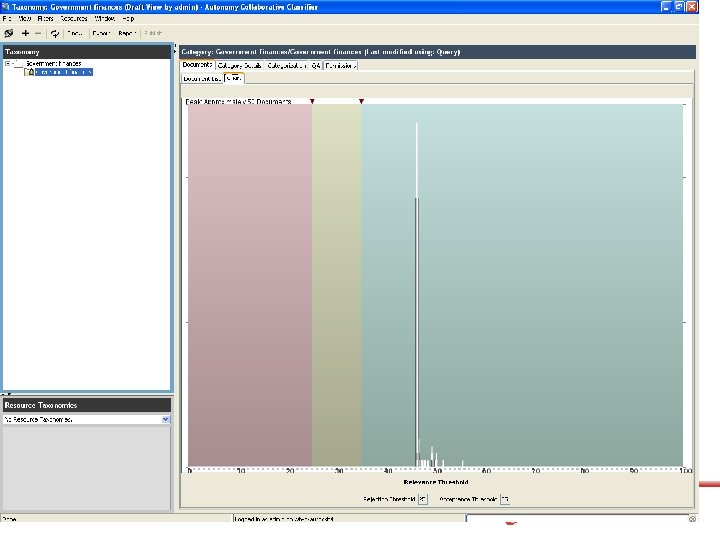Click the olive middle zone of the graph
This screenshot has height=540, width=720.
click(337, 285)
